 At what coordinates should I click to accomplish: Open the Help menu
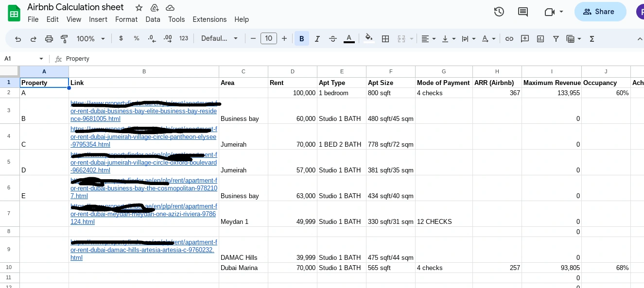coord(242,19)
